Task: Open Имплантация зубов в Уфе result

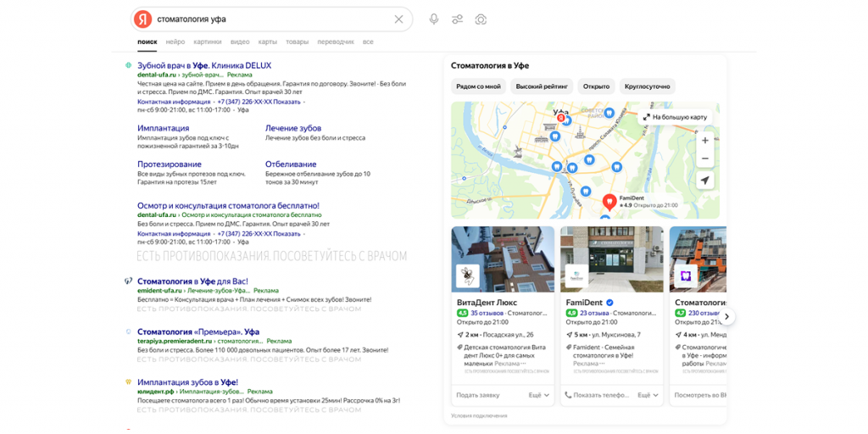Action: (187, 382)
